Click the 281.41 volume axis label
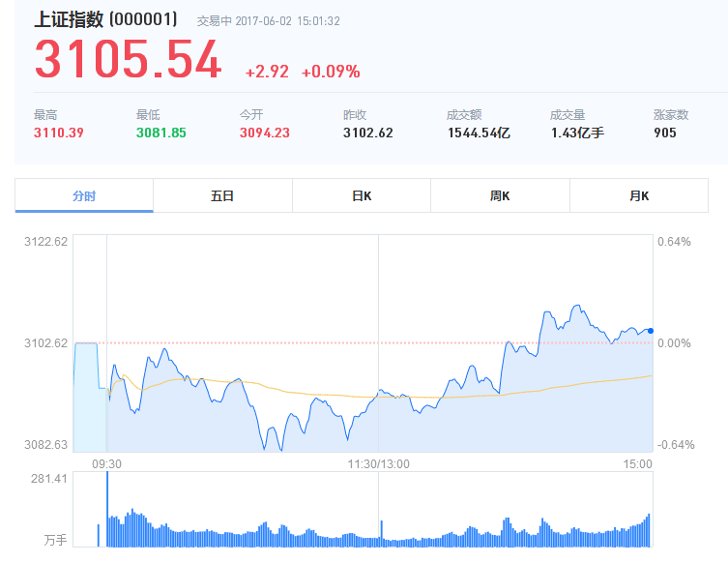Image resolution: width=728 pixels, height=563 pixels. [49, 479]
